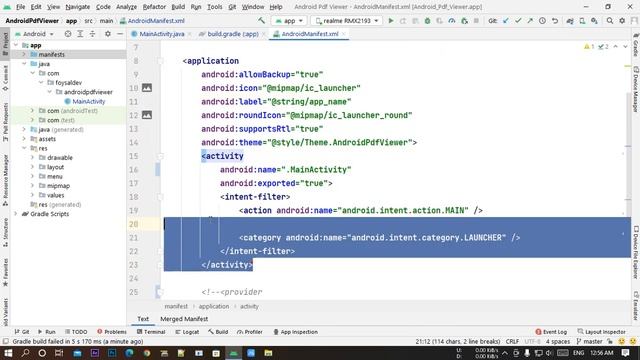Open Gradle side panel

636,45
